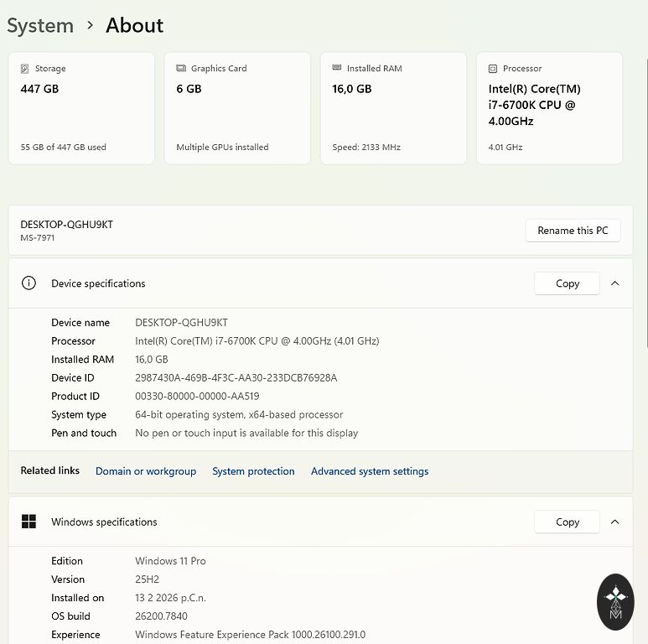Screen dimensions: 648x644
Task: Collapse the Device specifications section
Action: coord(614,283)
